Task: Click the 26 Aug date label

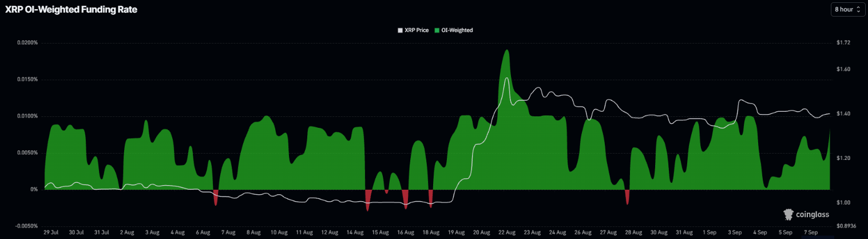Action: 582,233
